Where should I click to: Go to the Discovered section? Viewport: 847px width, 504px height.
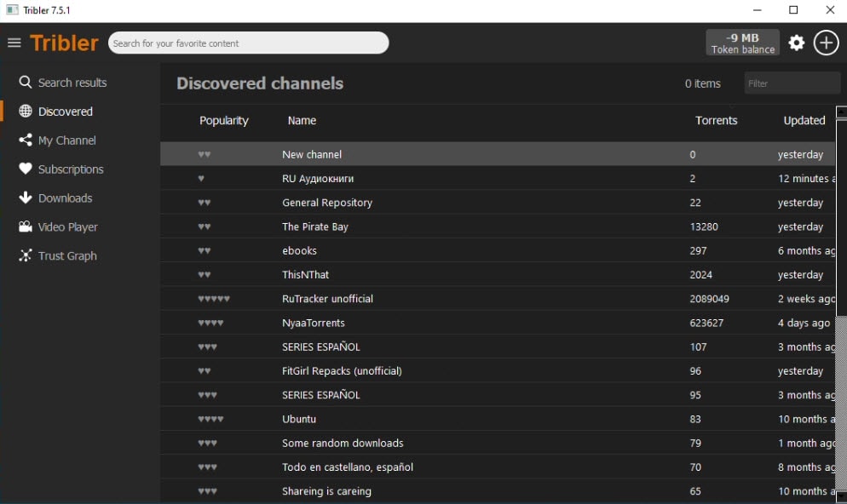pyautogui.click(x=66, y=112)
